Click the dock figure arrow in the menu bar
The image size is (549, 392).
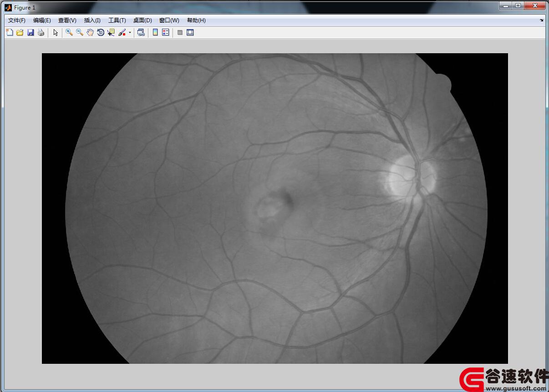point(542,20)
